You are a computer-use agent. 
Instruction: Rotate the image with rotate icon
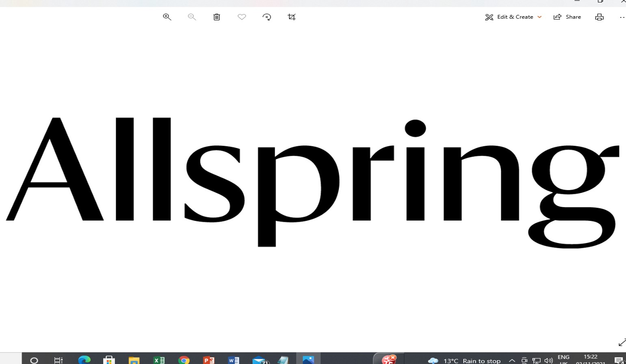point(267,17)
